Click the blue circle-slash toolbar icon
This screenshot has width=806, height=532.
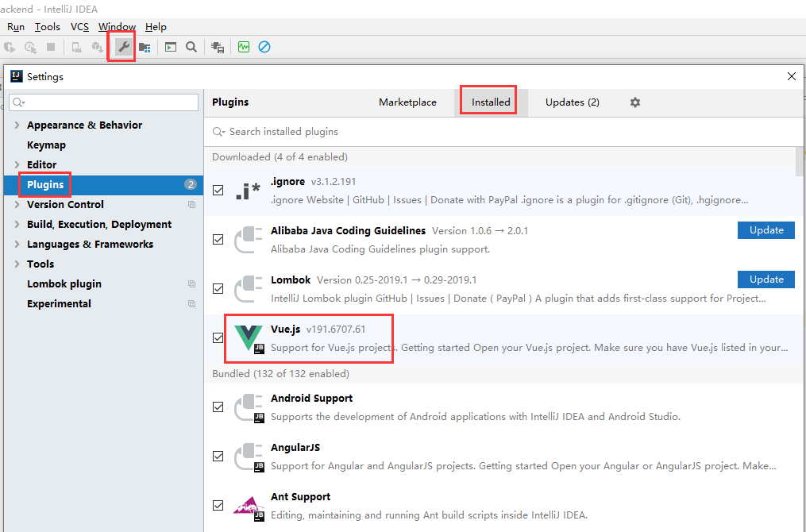(264, 48)
